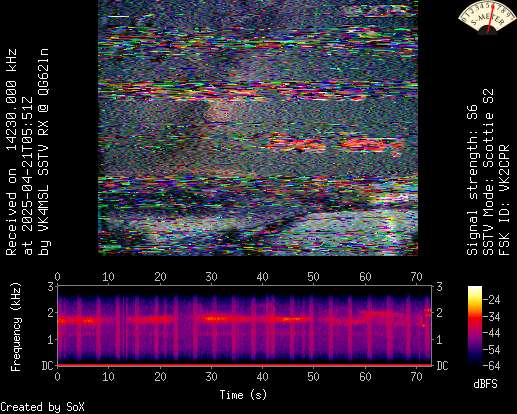The width and height of the screenshot is (517, 414).
Task: Click the Time (s) axis label
Action: point(243,395)
